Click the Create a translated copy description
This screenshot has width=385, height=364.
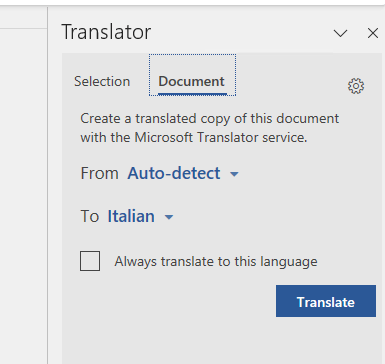(210, 128)
